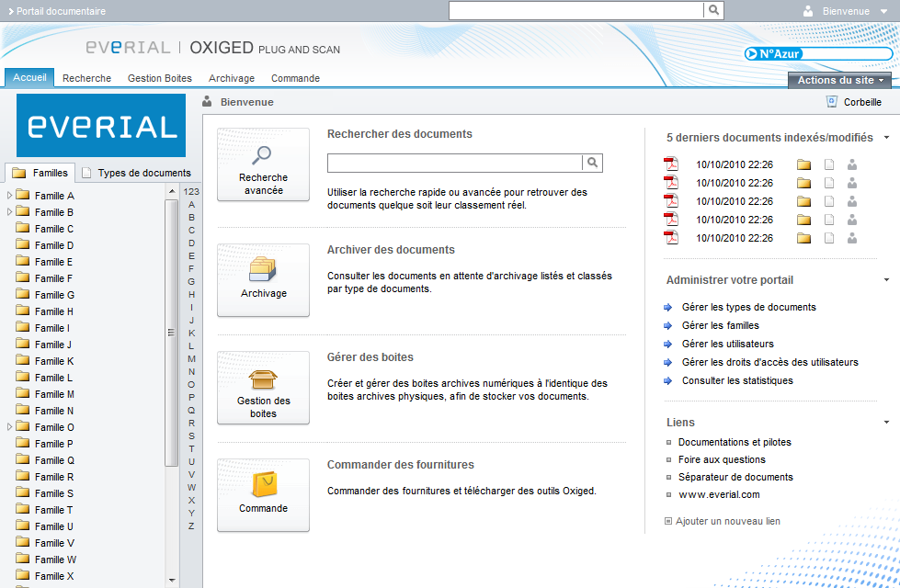Switch to the Accueil tab
Screen dimensions: 900x588
click(29, 77)
